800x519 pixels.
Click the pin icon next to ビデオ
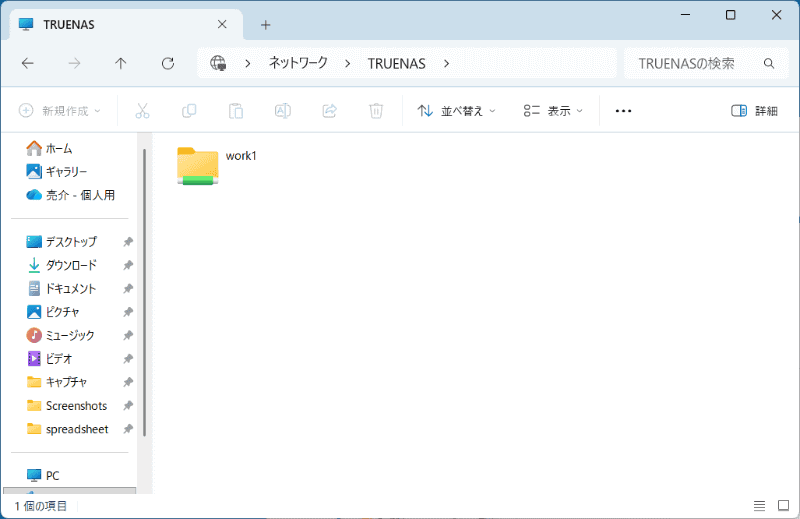(x=128, y=359)
